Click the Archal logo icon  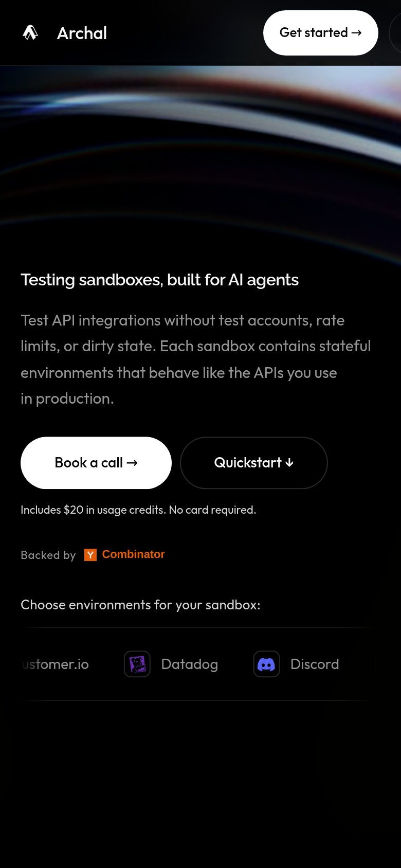pyautogui.click(x=30, y=33)
